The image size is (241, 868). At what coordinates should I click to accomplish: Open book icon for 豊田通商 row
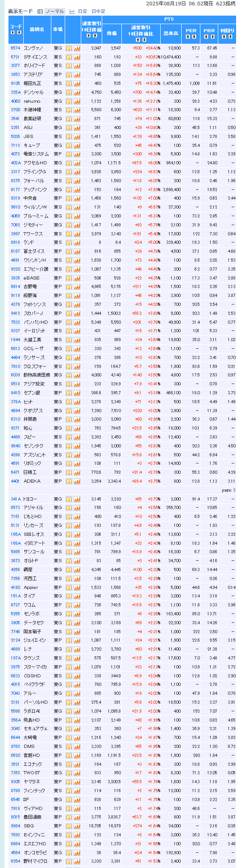point(69,817)
